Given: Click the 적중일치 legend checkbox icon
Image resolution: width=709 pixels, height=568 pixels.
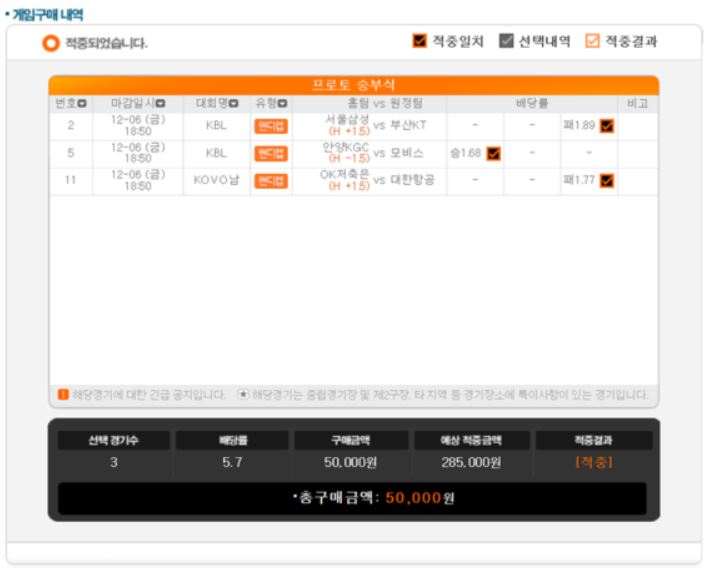Looking at the screenshot, I should (x=420, y=41).
